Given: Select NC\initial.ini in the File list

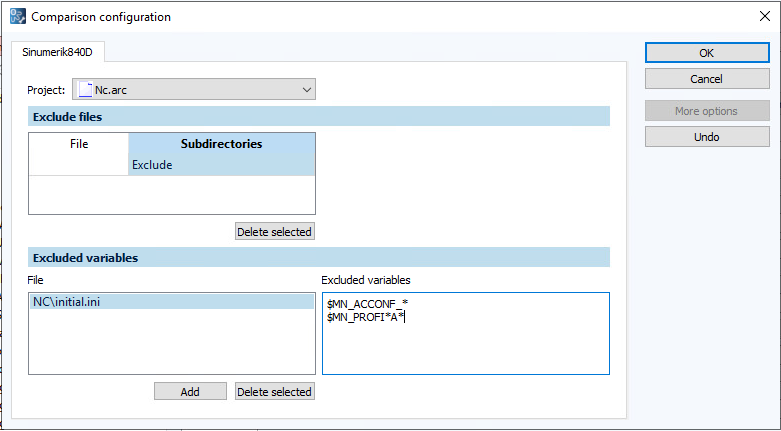Looking at the screenshot, I should pyautogui.click(x=170, y=302).
